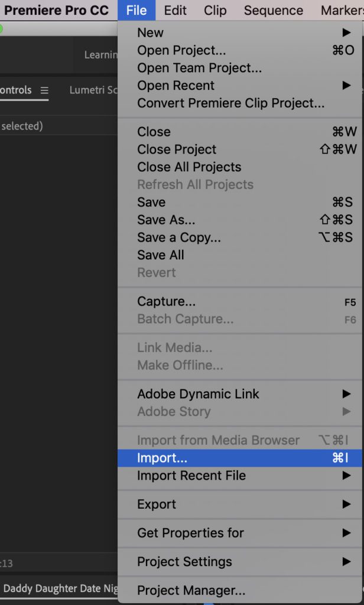Open the Edit menu in menu bar
This screenshot has height=605, width=364.
[x=175, y=11]
